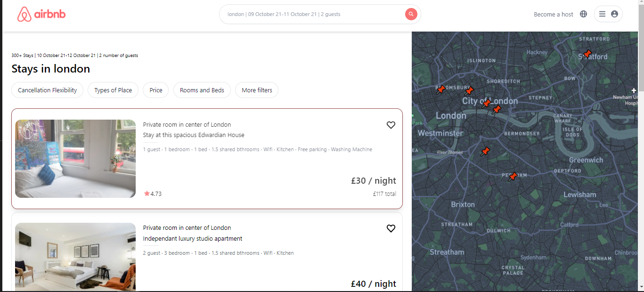The height and width of the screenshot is (292, 644).
Task: Click the Brixton label on map
Action: (x=463, y=204)
